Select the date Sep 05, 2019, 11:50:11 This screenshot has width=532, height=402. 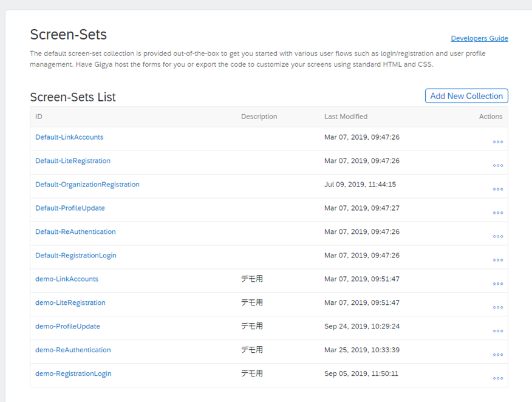[x=361, y=373]
